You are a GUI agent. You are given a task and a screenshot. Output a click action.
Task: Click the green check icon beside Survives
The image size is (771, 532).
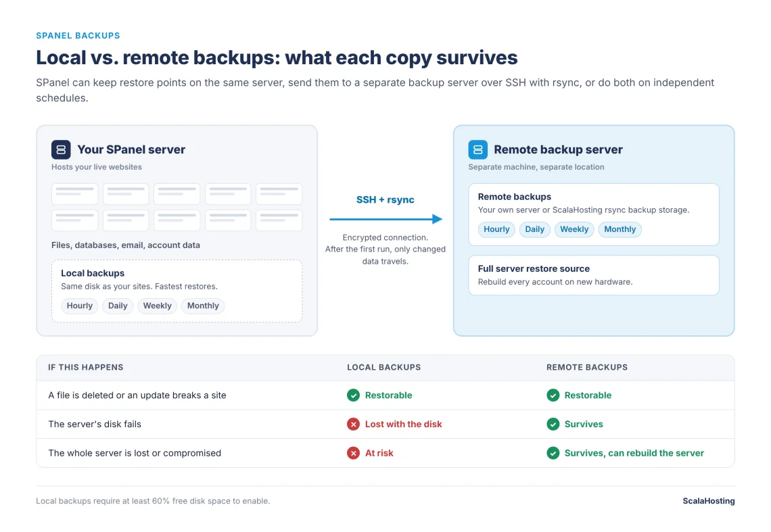tap(553, 424)
